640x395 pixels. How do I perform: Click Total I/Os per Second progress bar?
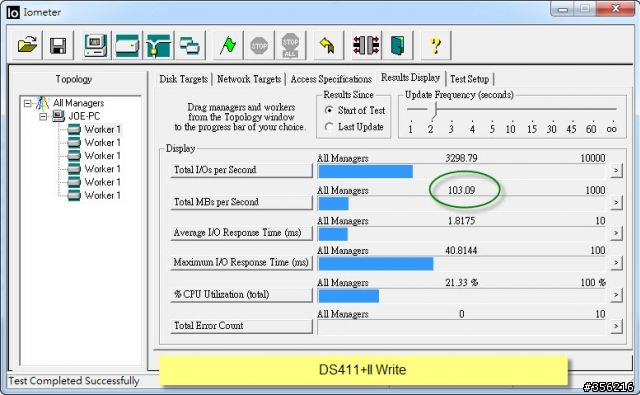pyautogui.click(x=462, y=171)
